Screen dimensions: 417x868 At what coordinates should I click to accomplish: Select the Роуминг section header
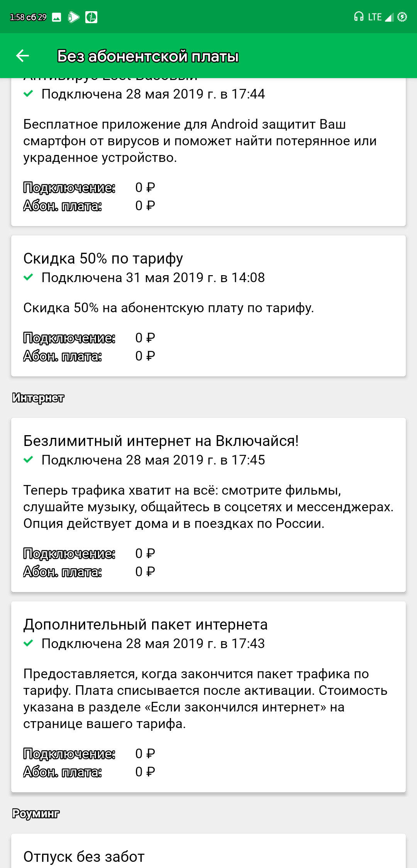[36, 814]
